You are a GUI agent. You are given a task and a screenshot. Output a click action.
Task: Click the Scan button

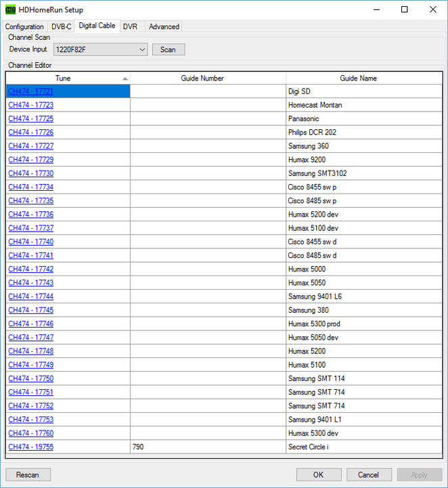pos(169,49)
